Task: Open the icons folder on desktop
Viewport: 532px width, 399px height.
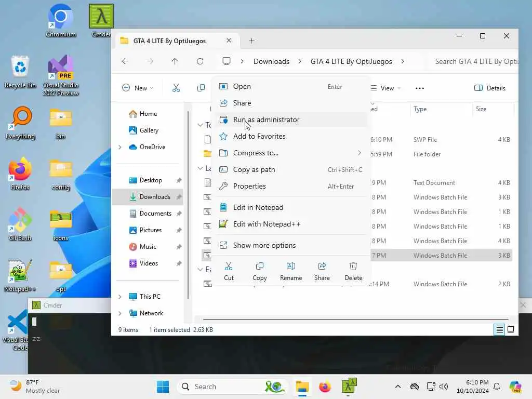Action: 61,224
